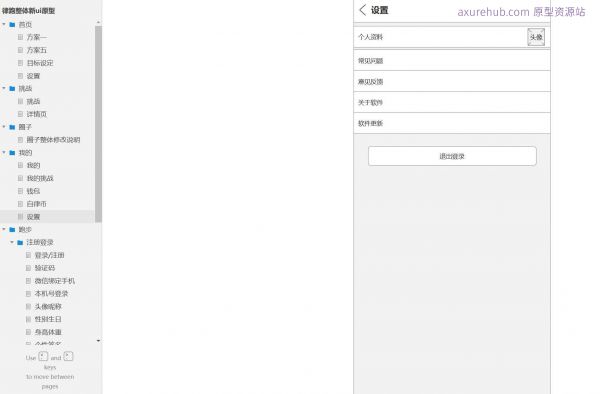
Task: Click page icon beside 身高体重
Action: 28,332
